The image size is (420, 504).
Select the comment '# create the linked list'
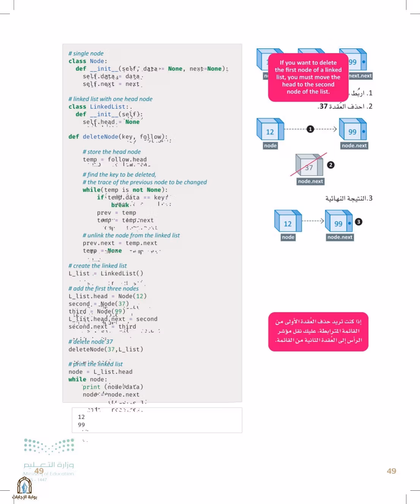pyautogui.click(x=98, y=266)
